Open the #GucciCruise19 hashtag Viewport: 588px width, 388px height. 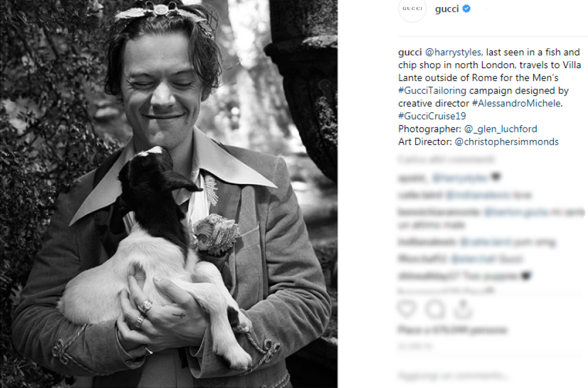pos(432,116)
